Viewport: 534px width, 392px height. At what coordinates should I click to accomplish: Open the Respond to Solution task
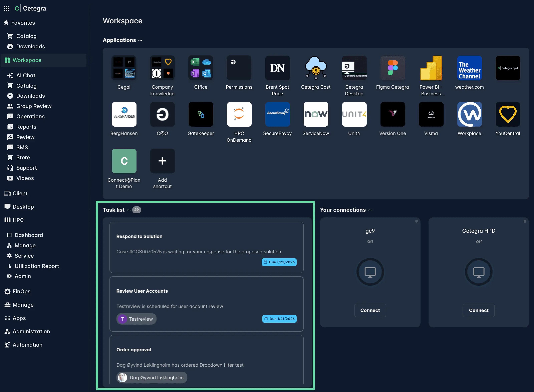tap(140, 236)
